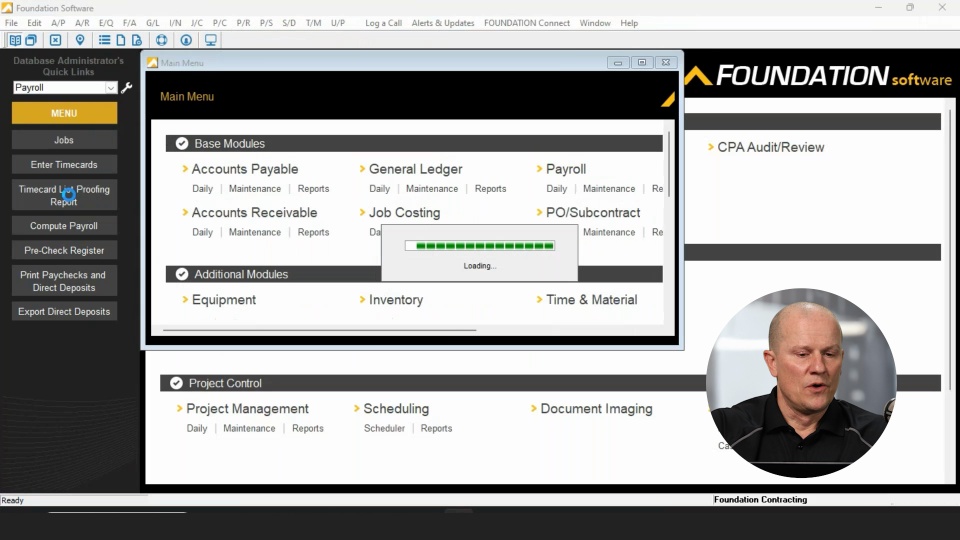Screen dimensions: 960x540
Task: Open the Accounts Payable module
Action: 245,169
